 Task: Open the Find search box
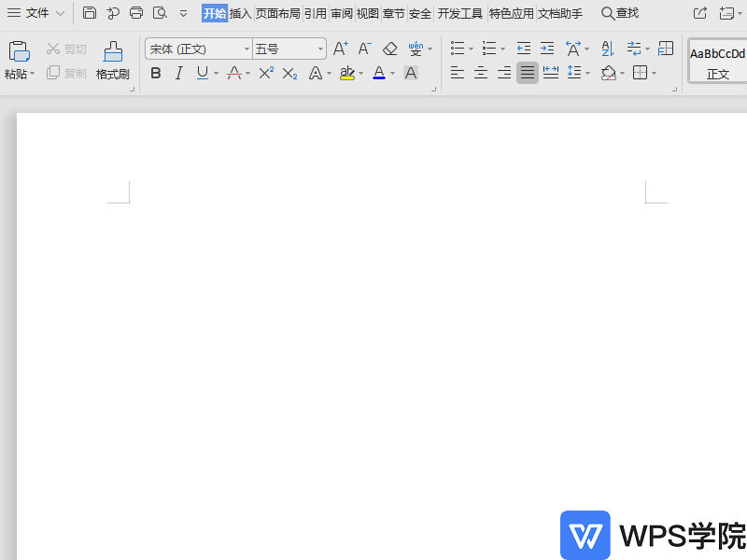tap(621, 12)
